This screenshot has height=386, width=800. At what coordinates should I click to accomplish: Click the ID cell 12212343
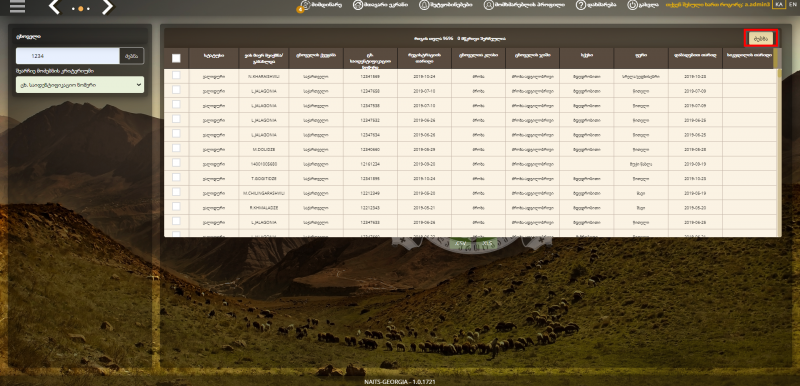370,208
